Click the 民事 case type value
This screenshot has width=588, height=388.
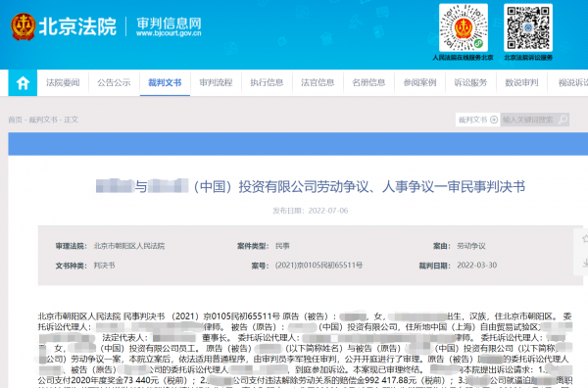click(282, 246)
